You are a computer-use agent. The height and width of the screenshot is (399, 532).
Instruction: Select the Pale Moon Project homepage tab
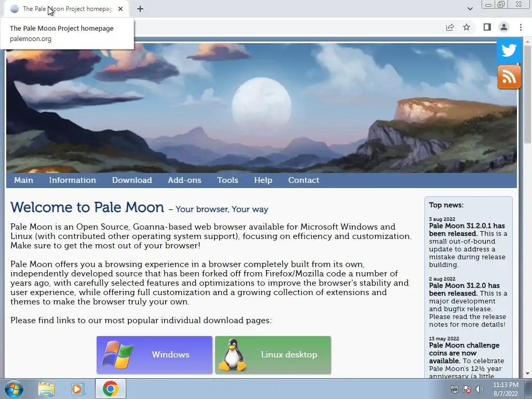click(66, 9)
